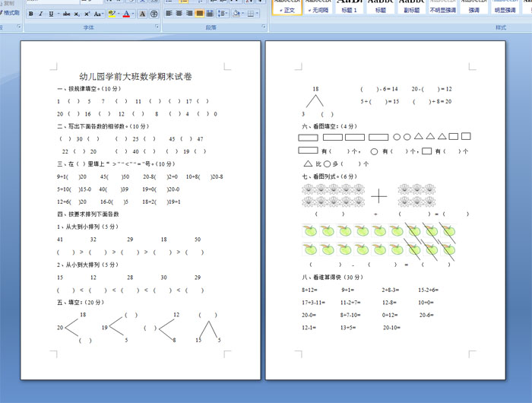
Task: Click the Format Painter button
Action: (10, 13)
